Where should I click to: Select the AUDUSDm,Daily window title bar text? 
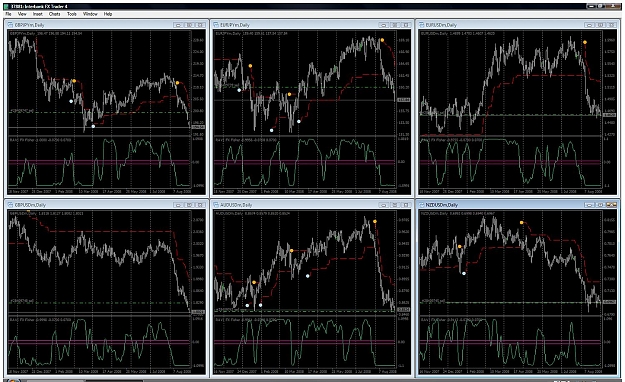[x=236, y=205]
